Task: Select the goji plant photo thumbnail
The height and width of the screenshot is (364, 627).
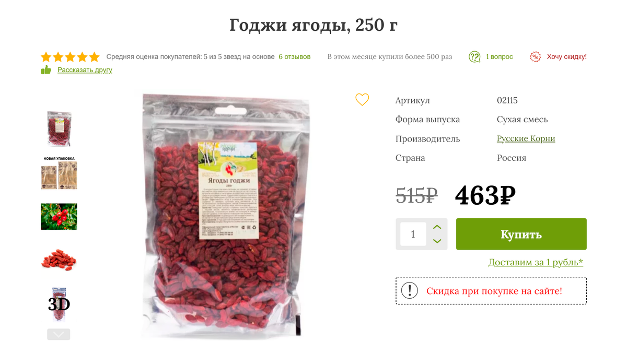Action: pyautogui.click(x=59, y=217)
